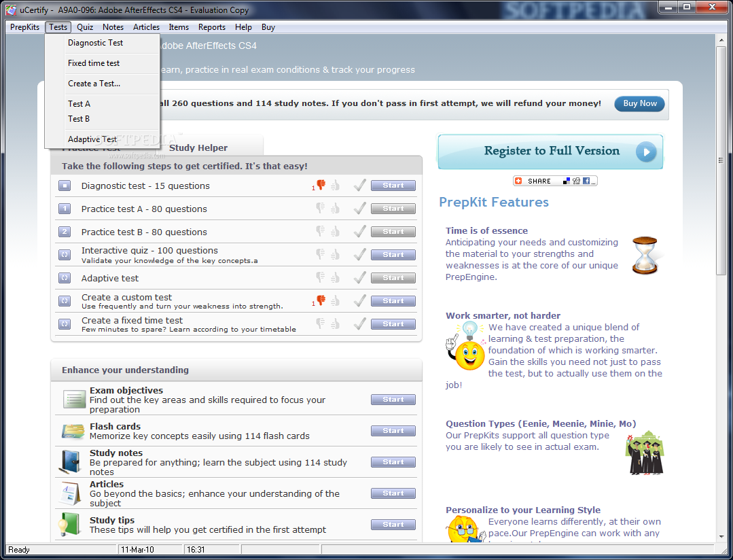Select Adaptive Test from the Tests menu
This screenshot has height=560, width=733.
tap(103, 139)
